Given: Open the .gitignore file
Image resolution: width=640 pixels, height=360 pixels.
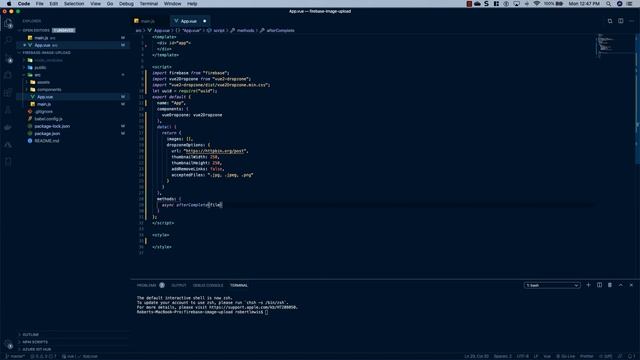Looking at the screenshot, I should [x=73, y=111].
